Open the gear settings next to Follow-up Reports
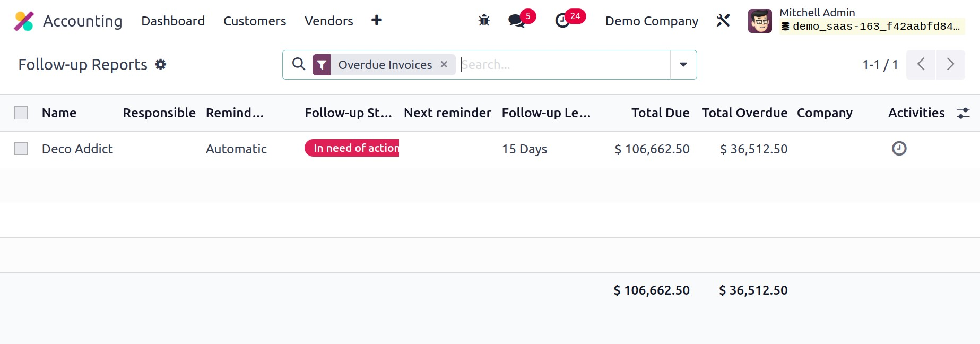980x344 pixels. pyautogui.click(x=160, y=65)
